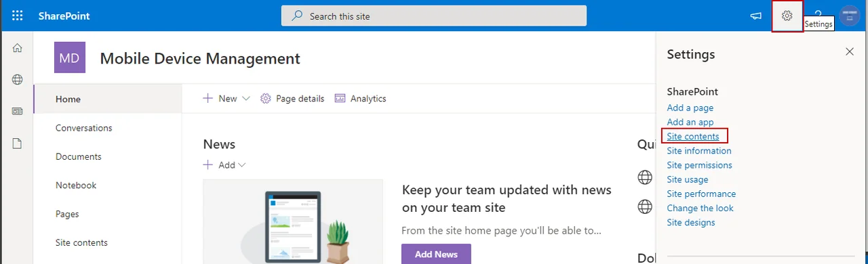Open Analytics in command bar
868x264 pixels.
(361, 99)
